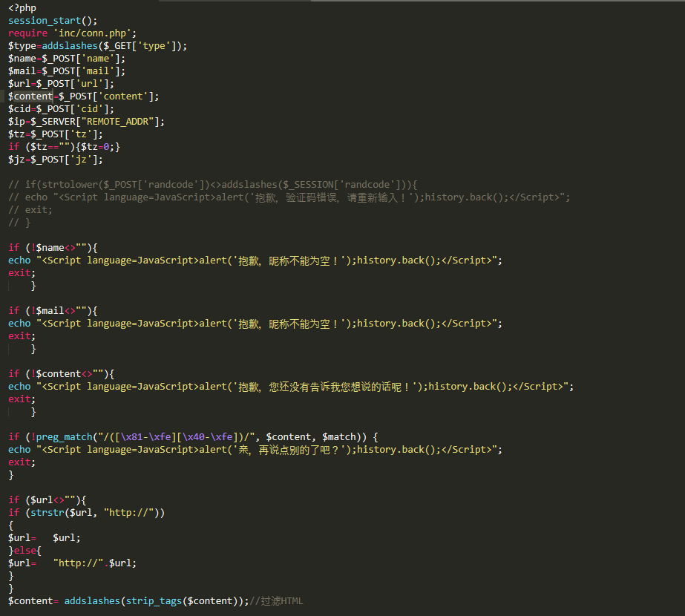Click the if ($url<>""){ line
685x616 pixels.
[x=47, y=500]
